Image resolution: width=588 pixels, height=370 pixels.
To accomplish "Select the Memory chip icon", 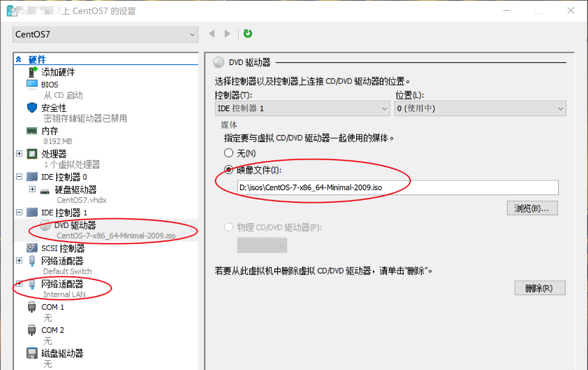I will (x=32, y=131).
